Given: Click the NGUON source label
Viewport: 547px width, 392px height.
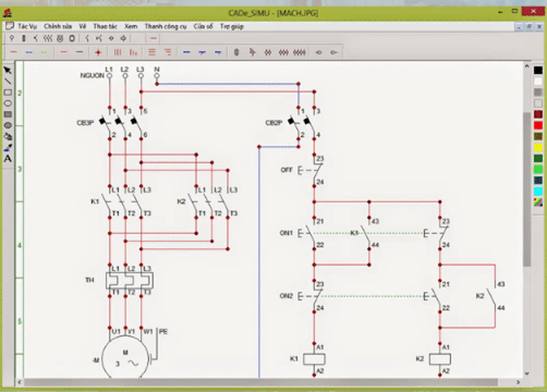Looking at the screenshot, I should point(92,76).
